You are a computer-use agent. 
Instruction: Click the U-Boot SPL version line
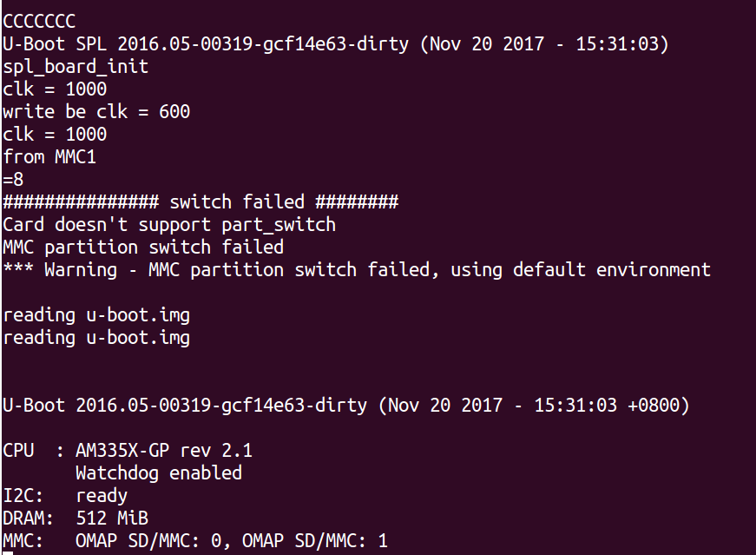tap(336, 44)
